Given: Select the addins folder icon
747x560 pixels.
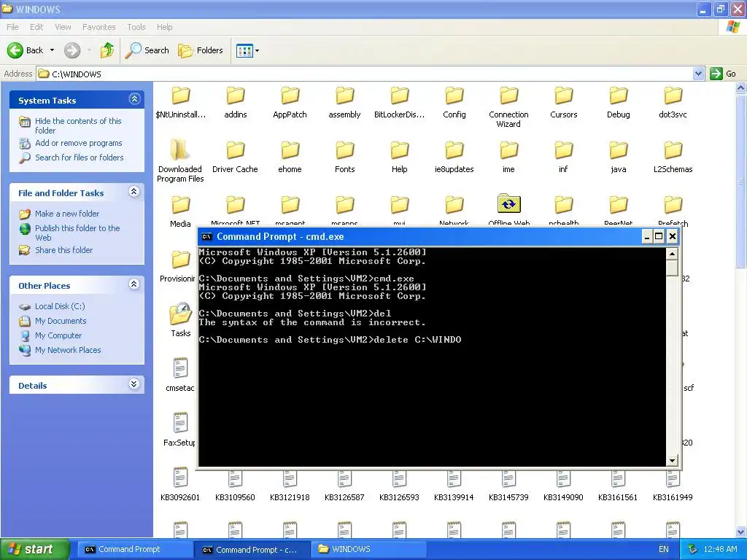Looking at the screenshot, I should click(236, 96).
